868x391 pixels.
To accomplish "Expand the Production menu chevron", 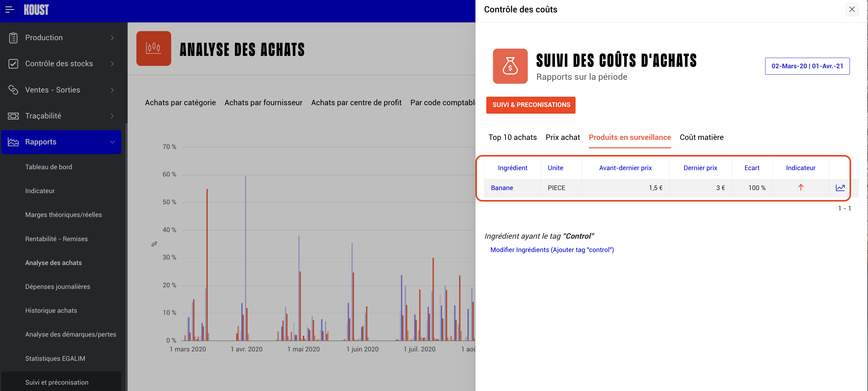I will click(112, 38).
